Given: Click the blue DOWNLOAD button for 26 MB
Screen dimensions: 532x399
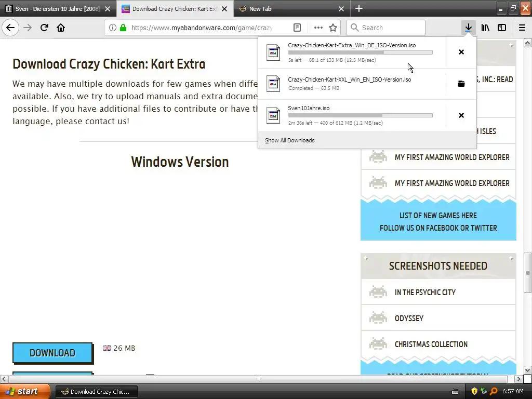Looking at the screenshot, I should [x=52, y=353].
